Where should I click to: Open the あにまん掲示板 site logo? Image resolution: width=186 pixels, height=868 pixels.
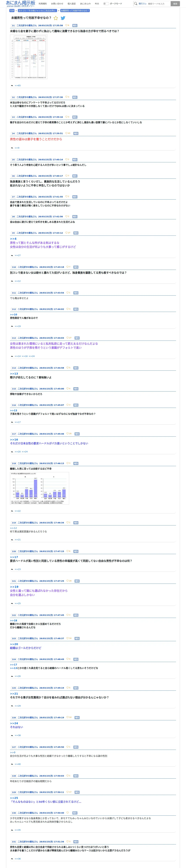click(20, 4)
